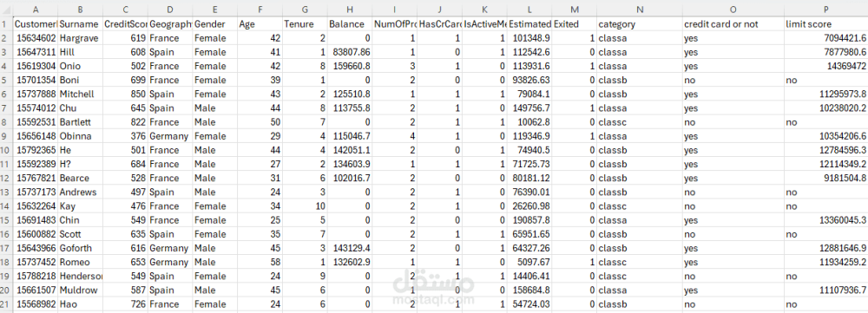Select row 15 header
Viewport: 868px width, 313px height.
(6, 220)
